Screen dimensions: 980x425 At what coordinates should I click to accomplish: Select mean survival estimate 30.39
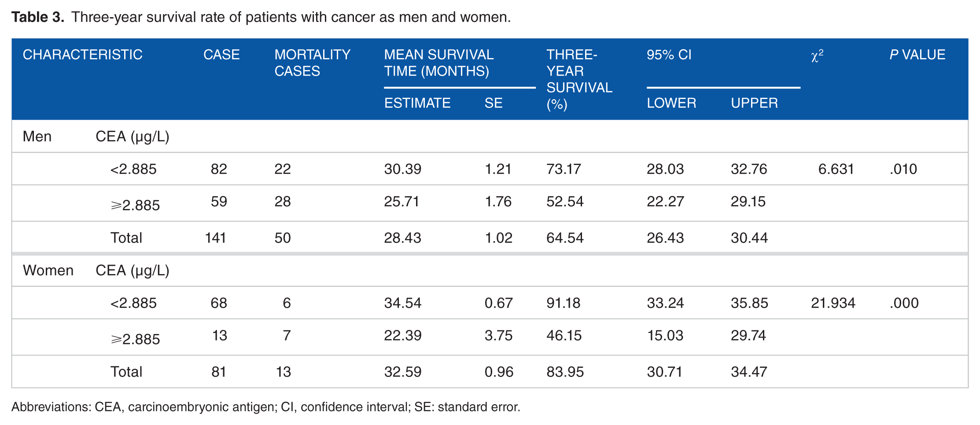pyautogui.click(x=402, y=169)
